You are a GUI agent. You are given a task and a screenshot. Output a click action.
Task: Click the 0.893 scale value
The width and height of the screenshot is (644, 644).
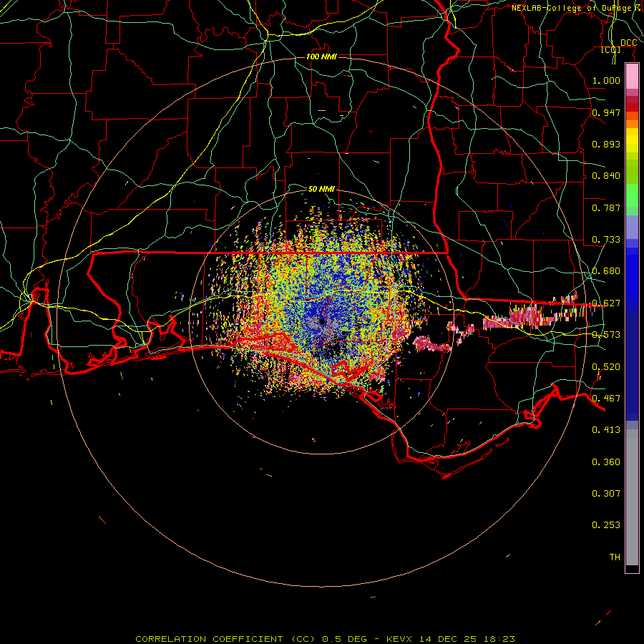click(x=606, y=144)
